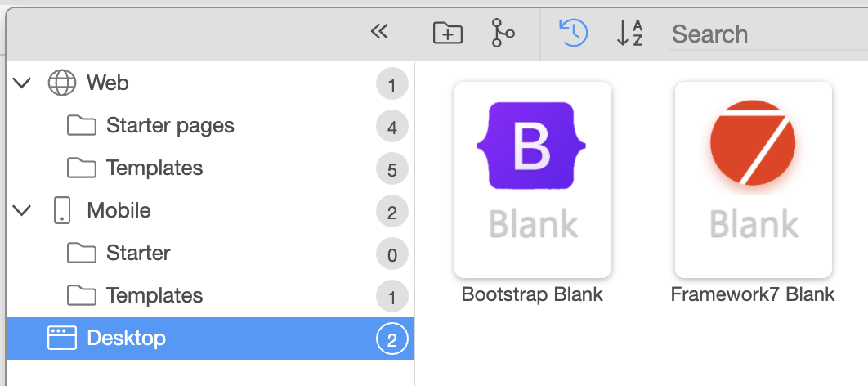
Task: Click folder icon of Mobile's Templates
Action: click(82, 296)
